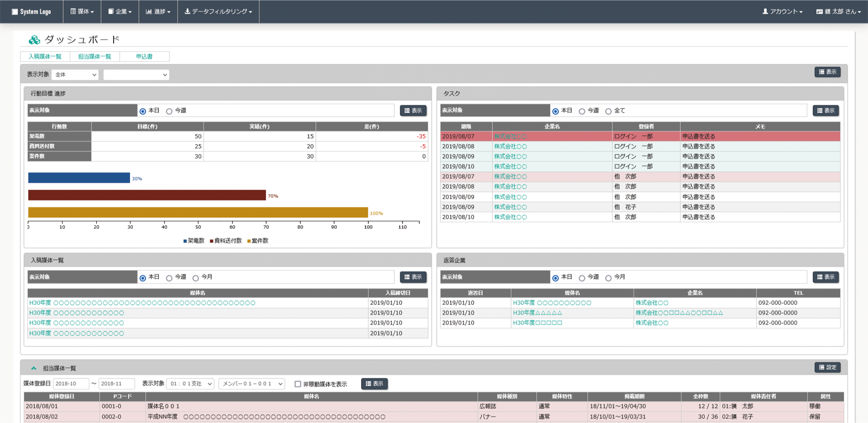Click the blue 架電数 30% progress bar
Viewport: 868px width, 423px height.
79,178
